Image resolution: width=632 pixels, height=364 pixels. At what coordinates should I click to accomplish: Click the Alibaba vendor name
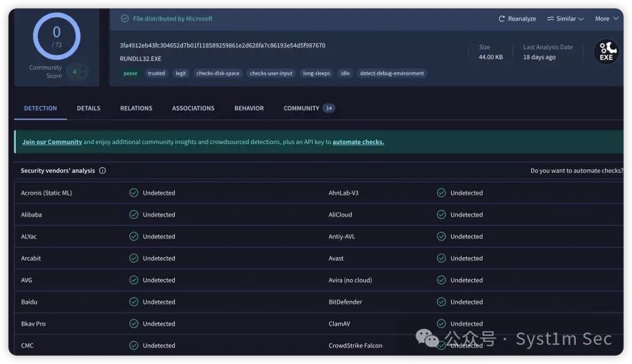point(32,215)
